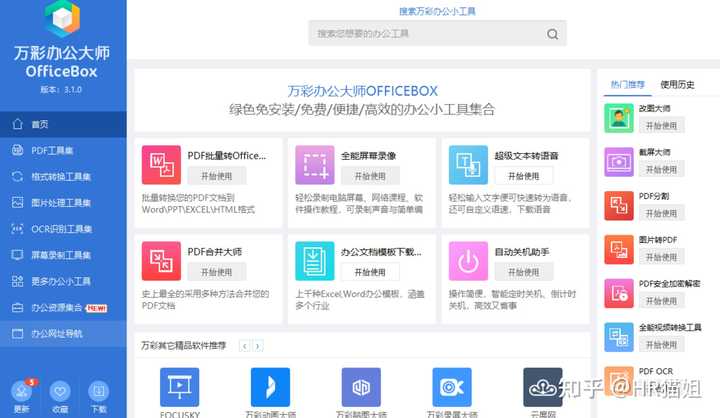720x418 pixels.
Task: Open 办公网址导航 sidebar entry
Action: pos(63,333)
